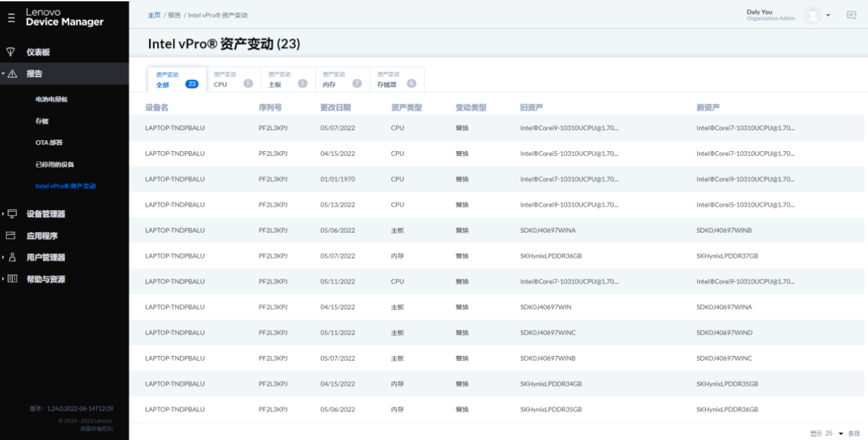Click the Lenovo Device Manager logo
The width and height of the screenshot is (868, 440).
(64, 17)
